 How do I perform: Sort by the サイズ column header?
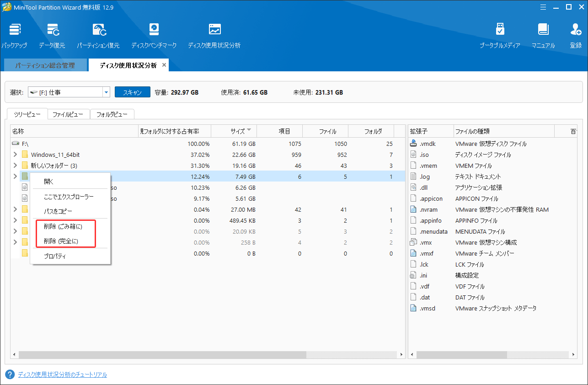tap(238, 131)
